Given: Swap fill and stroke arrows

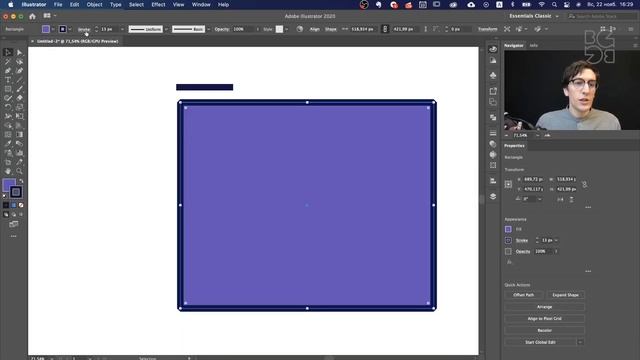Looking at the screenshot, I should tap(21, 181).
